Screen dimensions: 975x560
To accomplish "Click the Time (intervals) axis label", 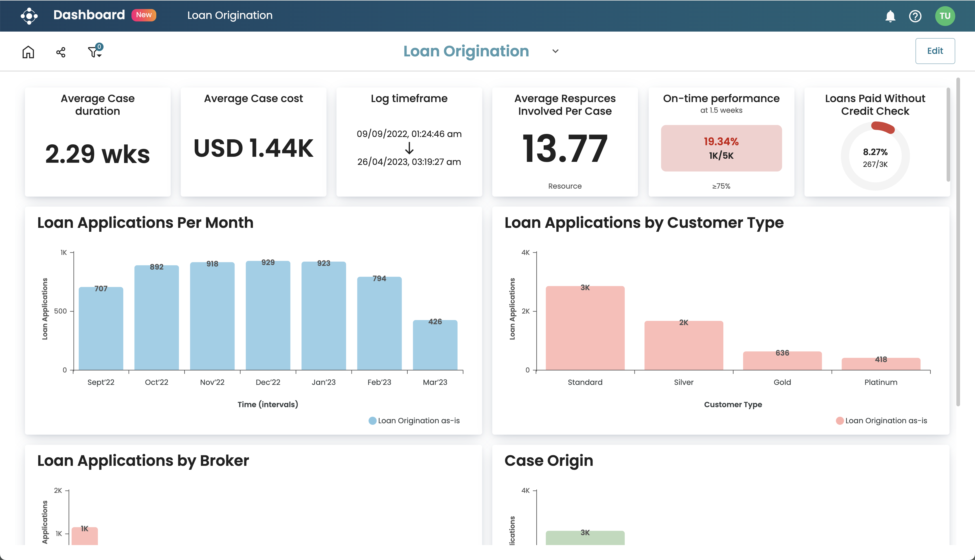I will (x=268, y=404).
